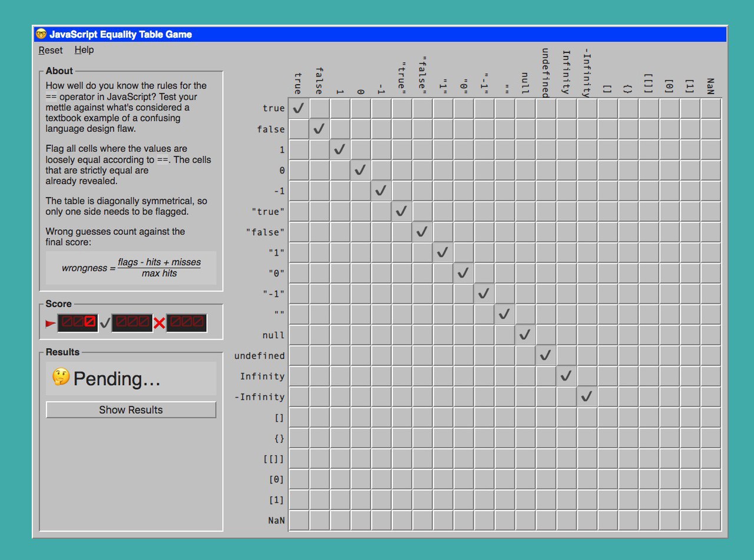Click the gray checkmark icon in the Score panel
The width and height of the screenshot is (754, 560).
(105, 323)
